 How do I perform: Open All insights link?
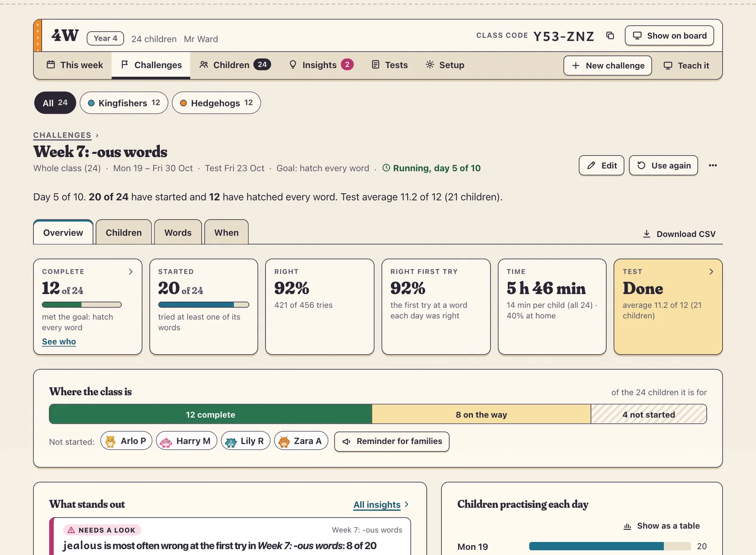point(381,505)
